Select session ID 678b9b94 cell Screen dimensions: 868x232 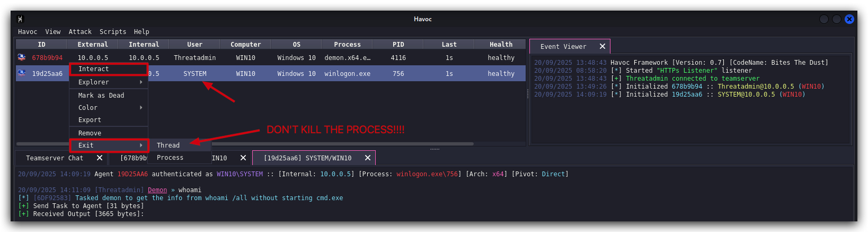click(47, 58)
